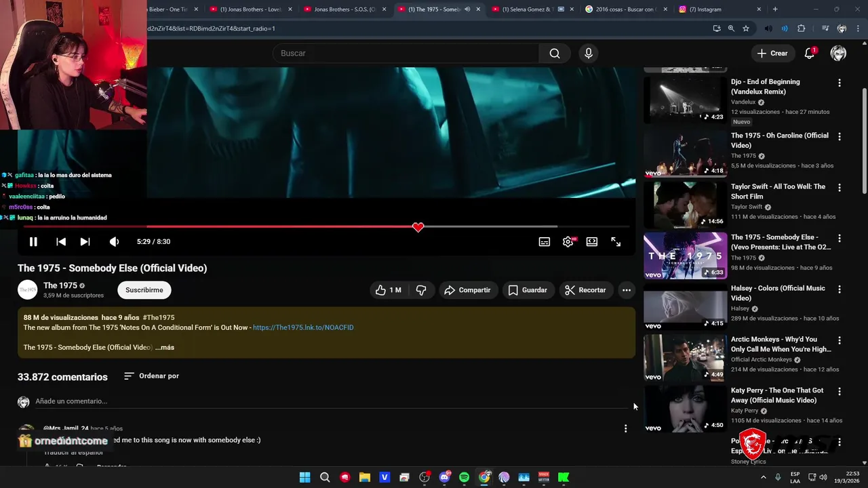Image resolution: width=868 pixels, height=488 pixels.
Task: Open the Crear create menu
Action: [772, 53]
